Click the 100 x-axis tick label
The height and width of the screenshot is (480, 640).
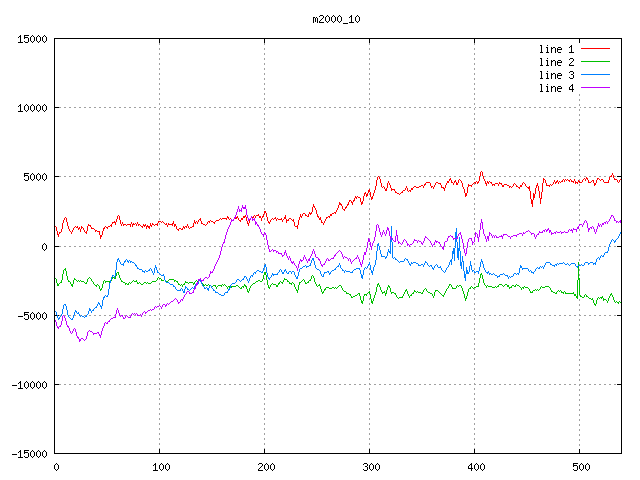tap(160, 467)
